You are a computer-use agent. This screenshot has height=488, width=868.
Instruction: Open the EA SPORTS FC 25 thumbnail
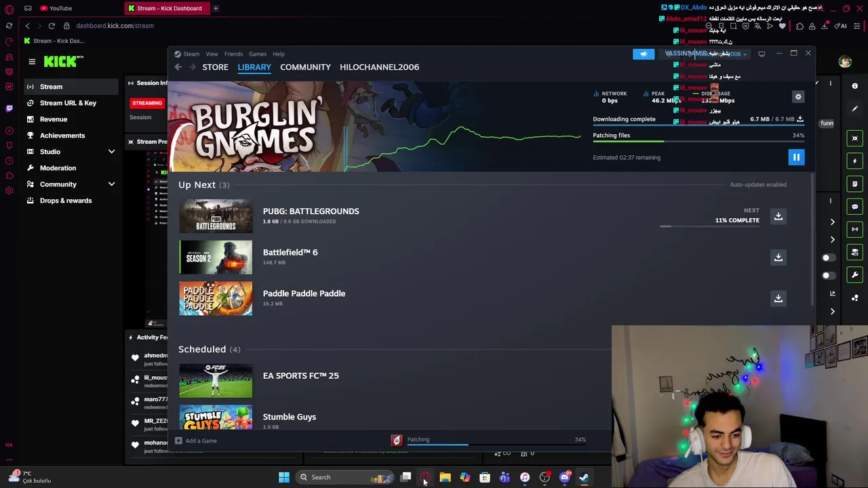click(x=216, y=381)
